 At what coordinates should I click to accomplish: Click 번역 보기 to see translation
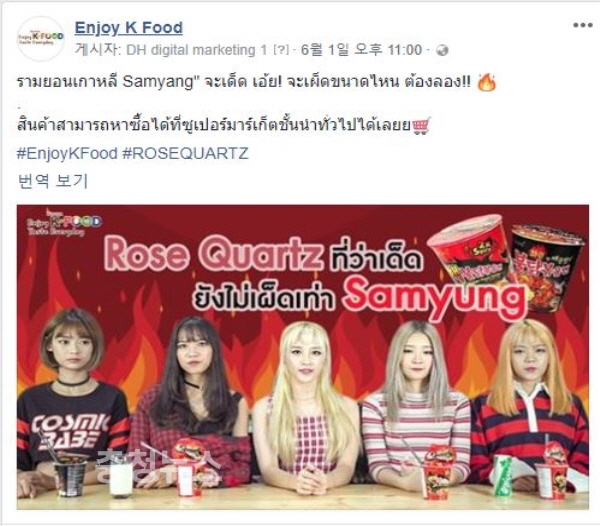[x=53, y=181]
